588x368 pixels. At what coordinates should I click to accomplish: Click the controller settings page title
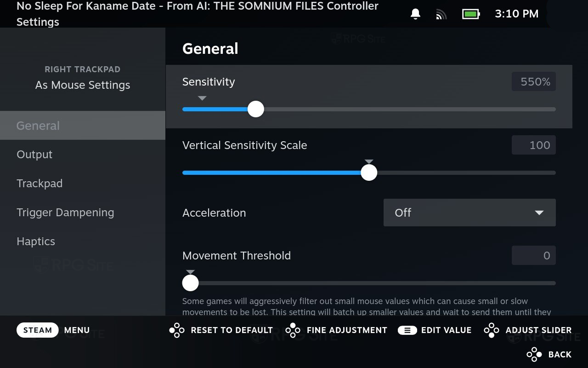[198, 14]
